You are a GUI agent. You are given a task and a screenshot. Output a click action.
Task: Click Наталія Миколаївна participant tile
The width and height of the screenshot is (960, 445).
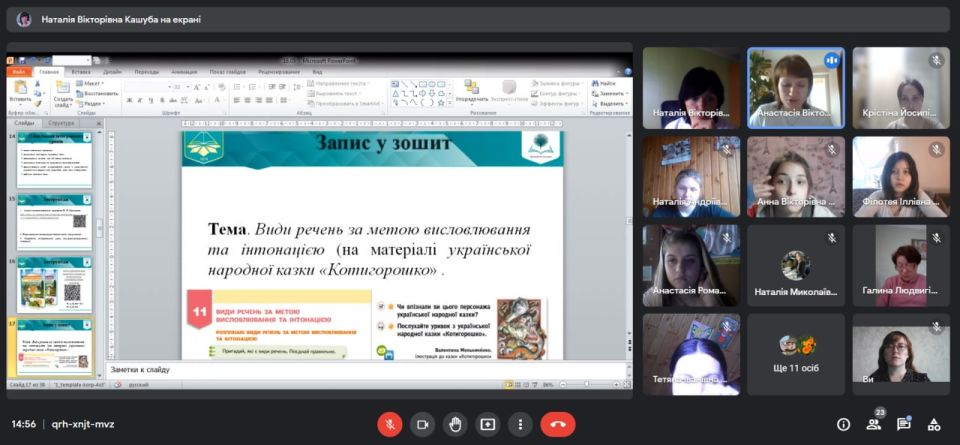(x=797, y=265)
